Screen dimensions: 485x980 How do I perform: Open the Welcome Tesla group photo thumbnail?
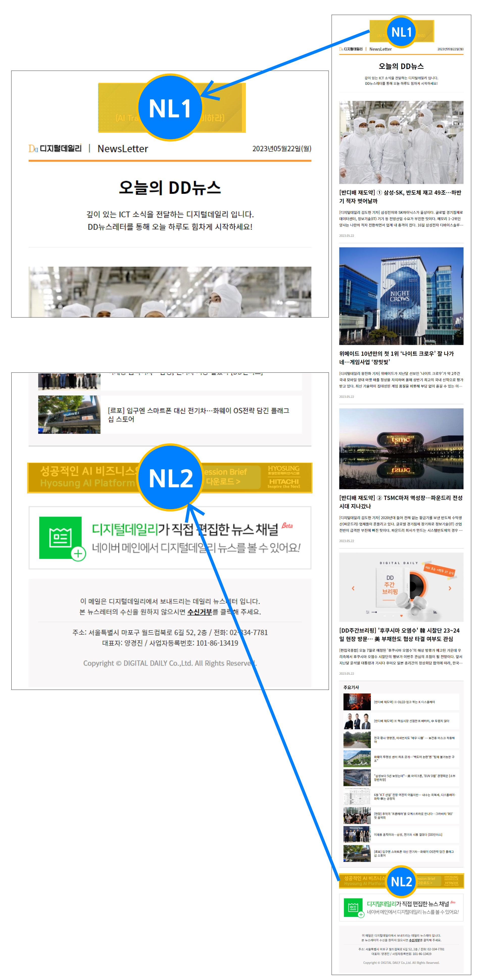pyautogui.click(x=357, y=834)
